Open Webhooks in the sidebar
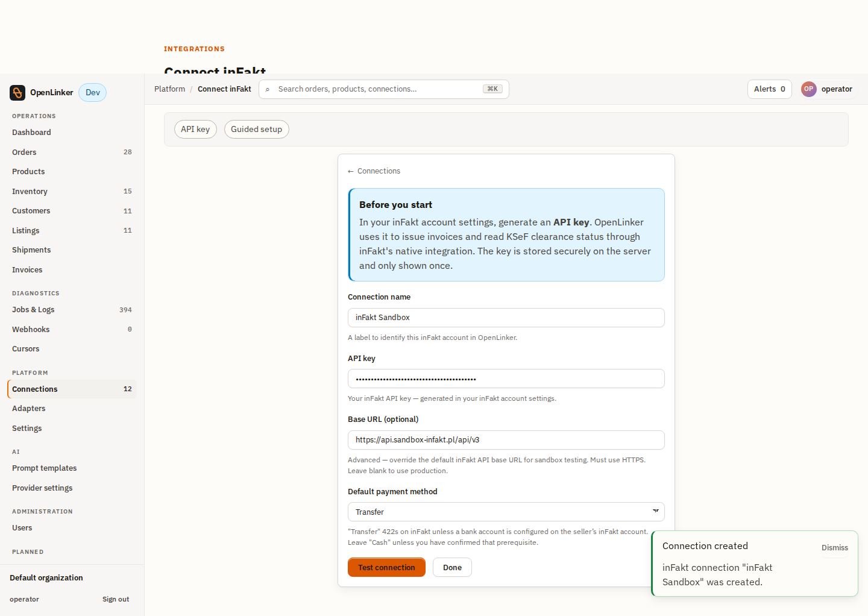 72,329
